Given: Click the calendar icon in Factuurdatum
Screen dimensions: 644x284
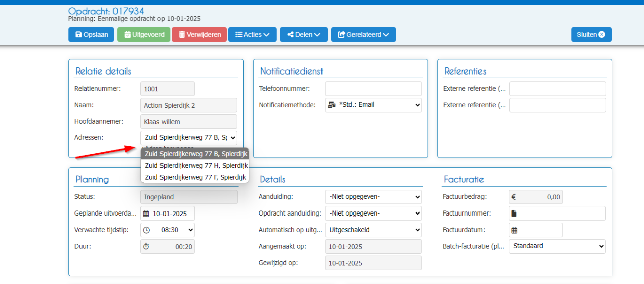Looking at the screenshot, I should point(514,230).
